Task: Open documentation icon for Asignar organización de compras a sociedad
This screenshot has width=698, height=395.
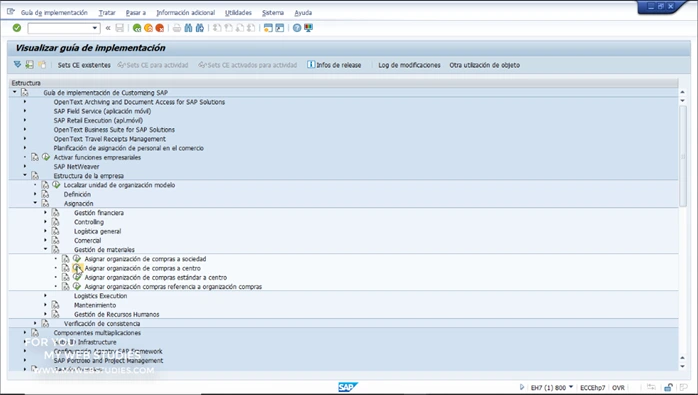Action: click(65, 259)
